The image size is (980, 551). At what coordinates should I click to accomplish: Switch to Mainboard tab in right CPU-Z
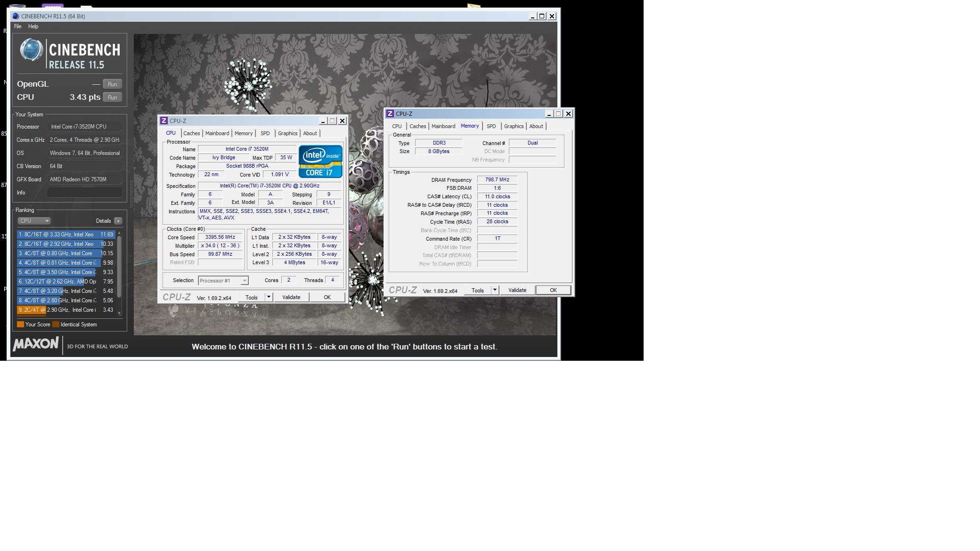coord(443,126)
